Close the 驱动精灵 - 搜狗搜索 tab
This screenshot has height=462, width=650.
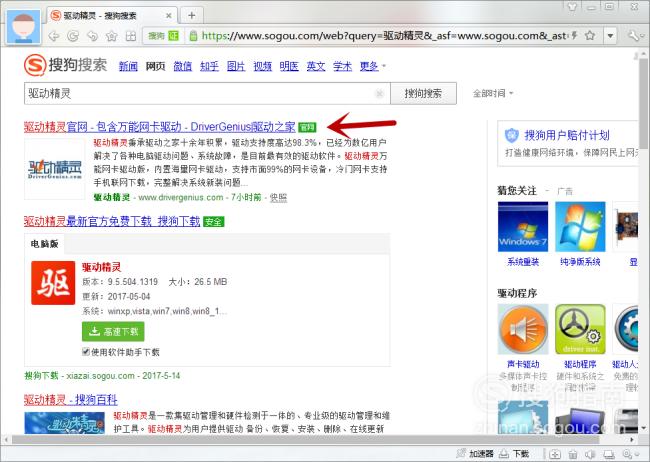click(x=169, y=15)
